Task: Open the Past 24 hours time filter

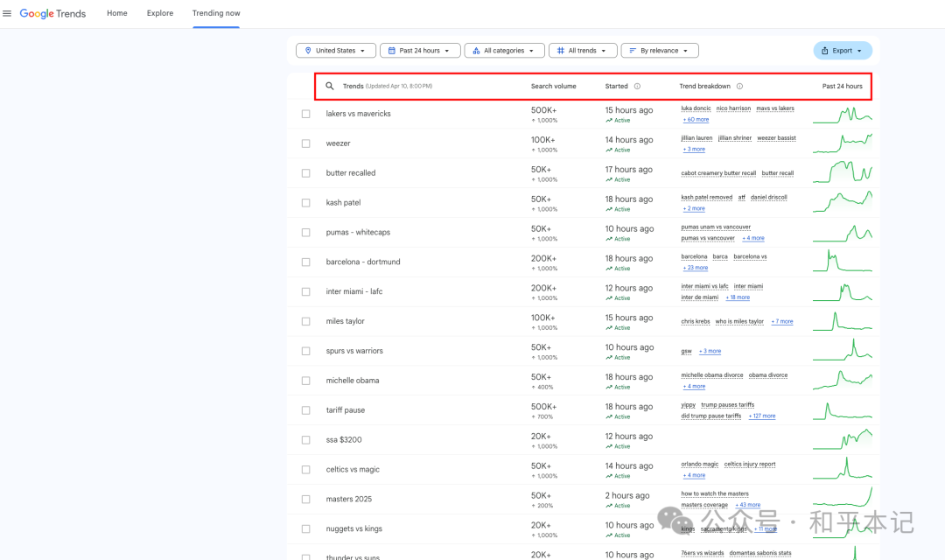Action: click(420, 51)
